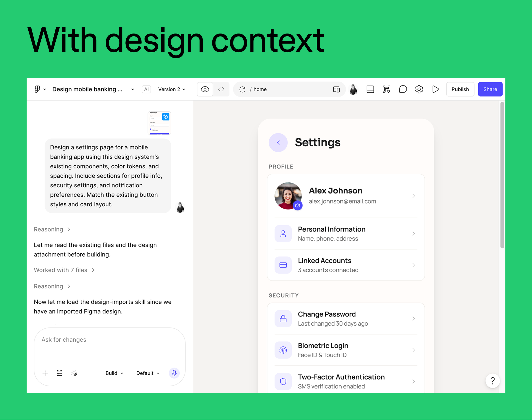Open the Figma logo main menu
532x420 pixels.
[x=37, y=89]
